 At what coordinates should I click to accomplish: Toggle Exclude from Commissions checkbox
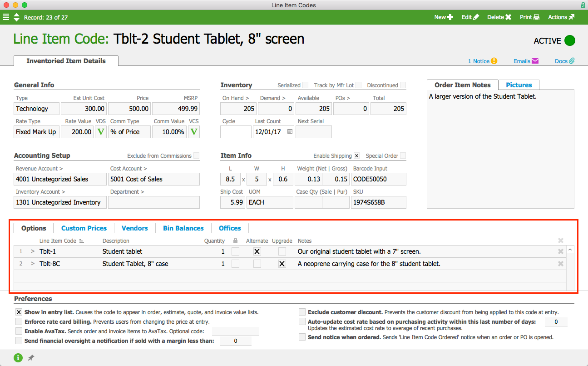pyautogui.click(x=196, y=155)
